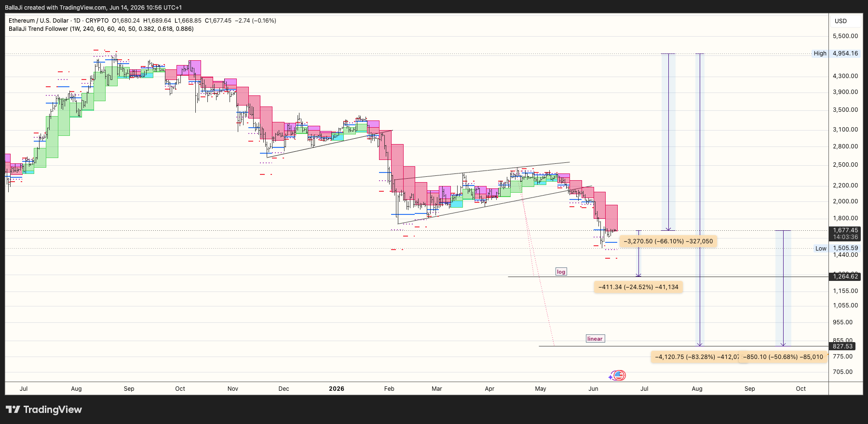Click the 2,800.00 price scale label
Screen dimensions: 868x424
845,146
